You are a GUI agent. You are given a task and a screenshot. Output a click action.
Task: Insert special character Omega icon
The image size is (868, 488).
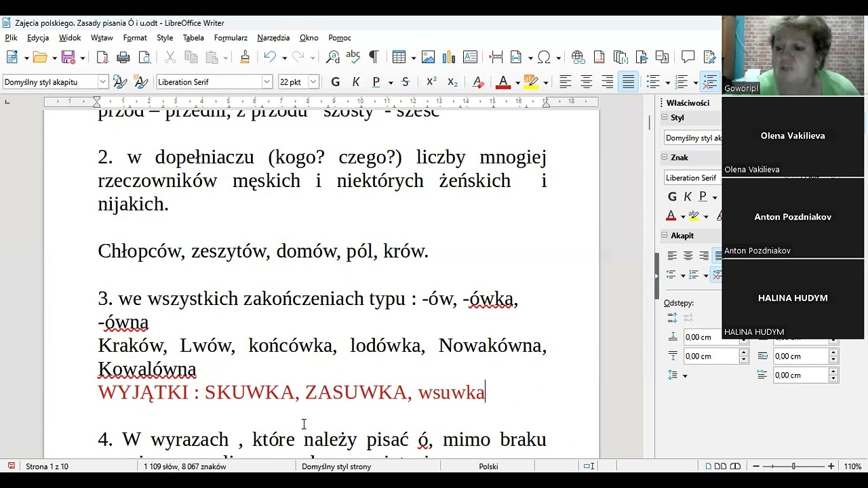tap(544, 58)
